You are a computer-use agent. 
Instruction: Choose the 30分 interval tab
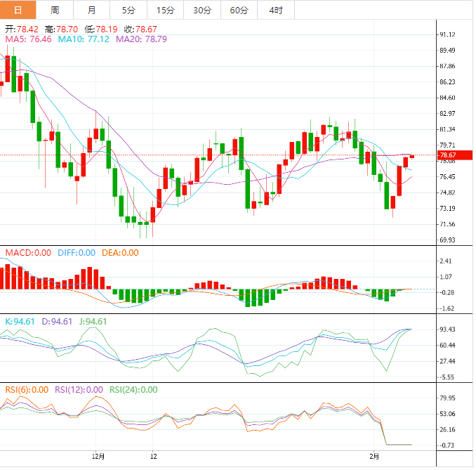click(x=201, y=10)
